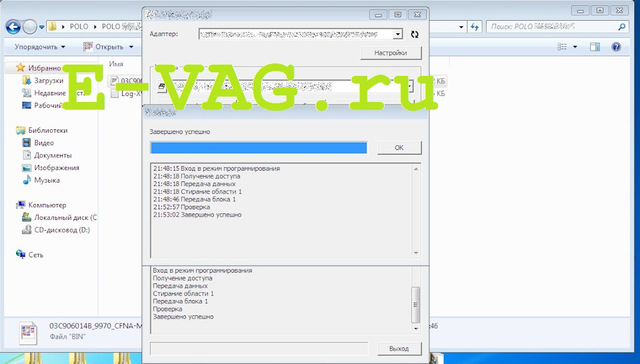The image size is (640, 364).
Task: Open Рабочий стол in sidebar
Action: pos(43,105)
